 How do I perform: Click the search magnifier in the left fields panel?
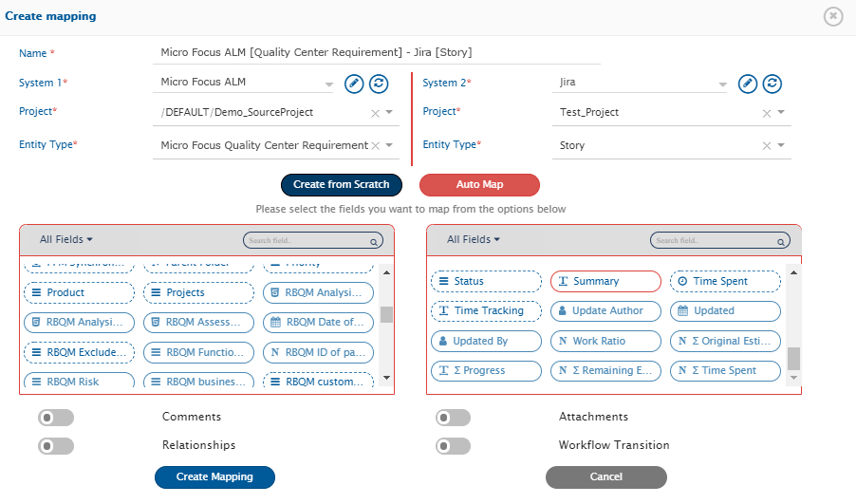375,242
